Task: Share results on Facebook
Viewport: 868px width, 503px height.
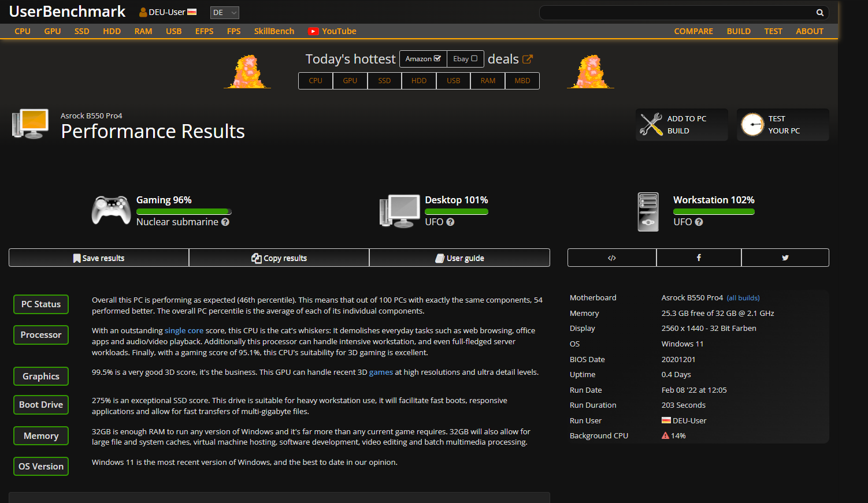Action: pos(699,258)
